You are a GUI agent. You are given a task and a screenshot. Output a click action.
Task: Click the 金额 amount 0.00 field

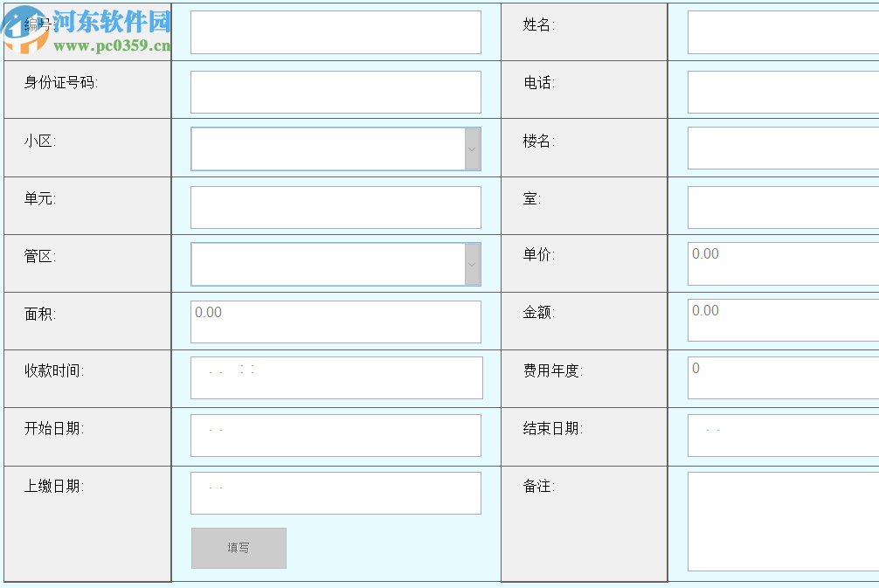(782, 322)
